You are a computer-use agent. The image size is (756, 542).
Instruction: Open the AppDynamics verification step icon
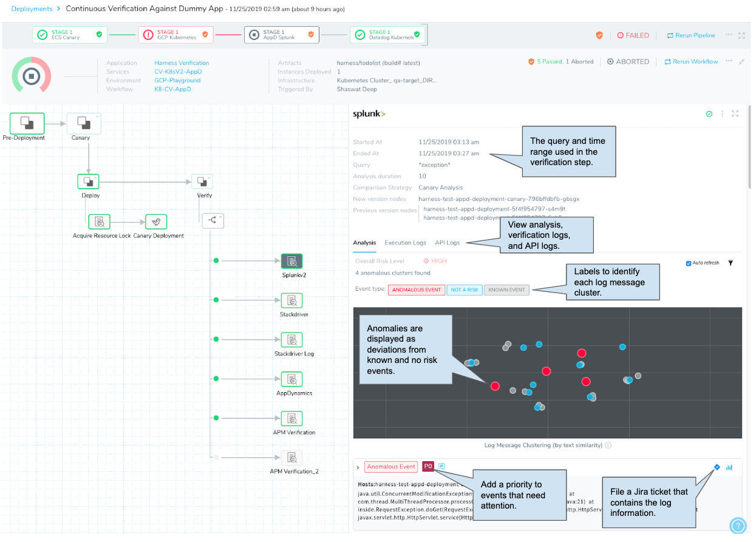(292, 379)
